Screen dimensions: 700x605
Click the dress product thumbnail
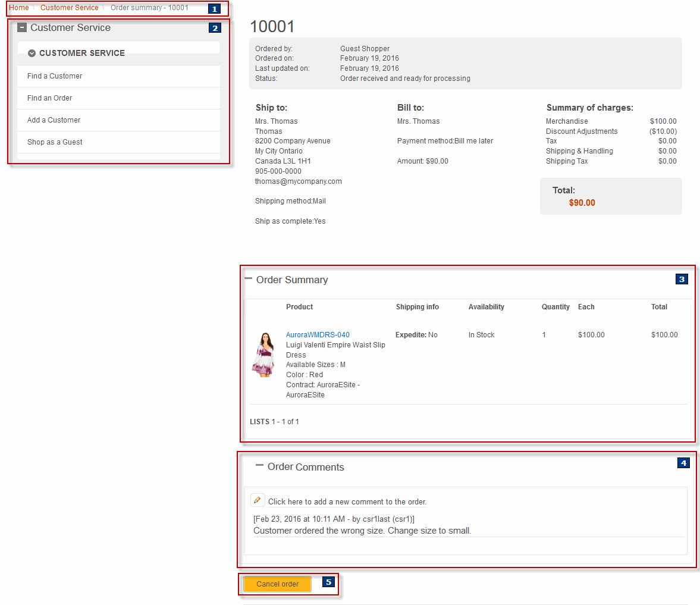tap(264, 355)
